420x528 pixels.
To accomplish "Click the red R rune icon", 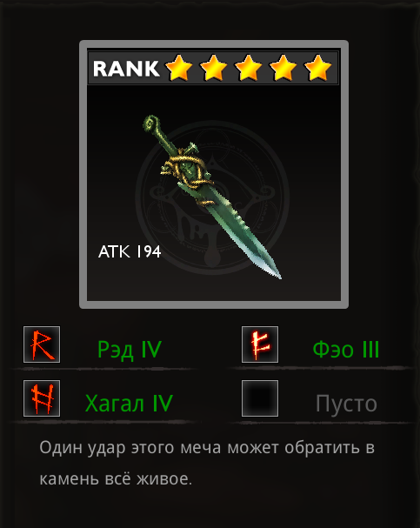I will 42,344.
